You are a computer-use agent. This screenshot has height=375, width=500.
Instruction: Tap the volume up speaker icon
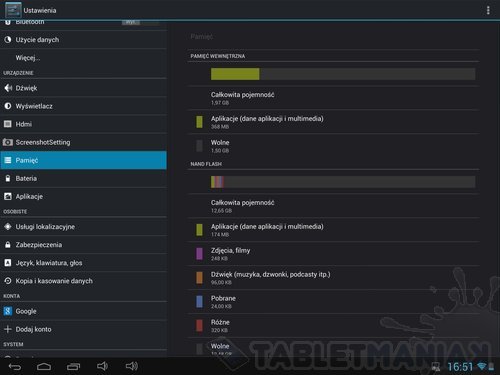pyautogui.click(x=132, y=366)
